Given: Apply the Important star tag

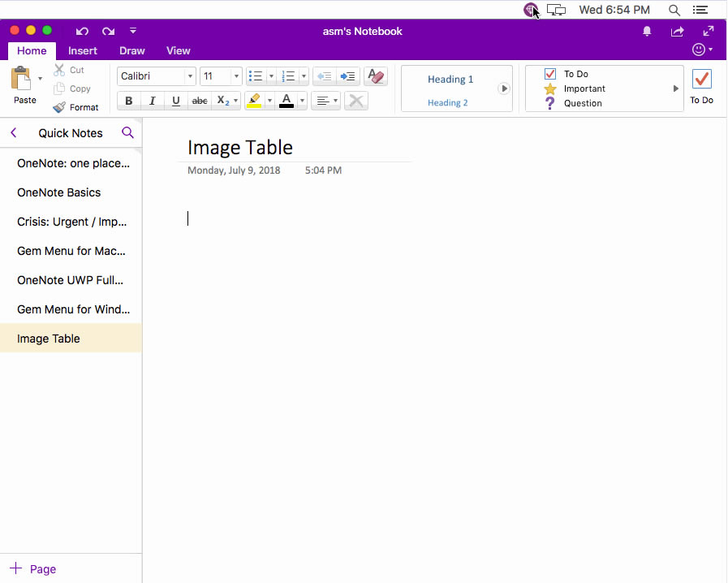Looking at the screenshot, I should click(x=550, y=89).
